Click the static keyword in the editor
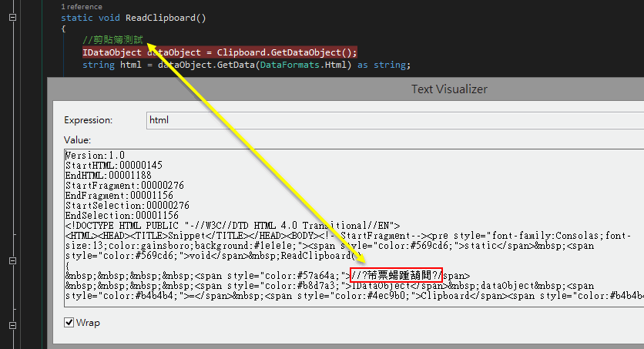 coord(77,17)
